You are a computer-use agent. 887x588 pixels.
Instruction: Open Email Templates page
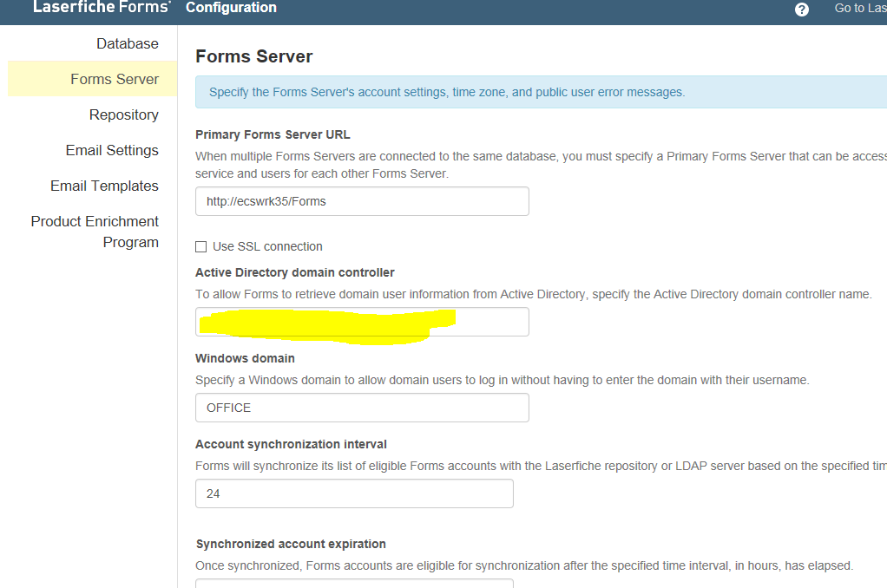pos(104,186)
